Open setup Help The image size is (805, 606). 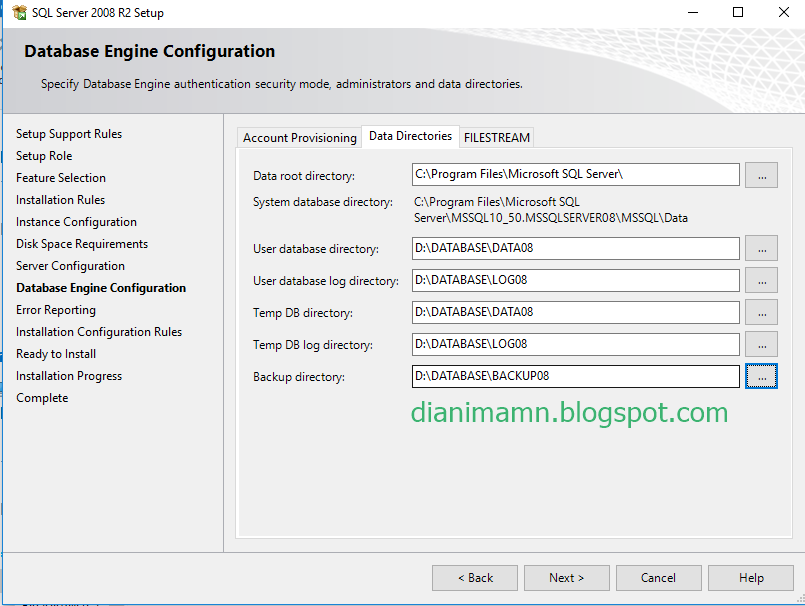pyautogui.click(x=751, y=577)
